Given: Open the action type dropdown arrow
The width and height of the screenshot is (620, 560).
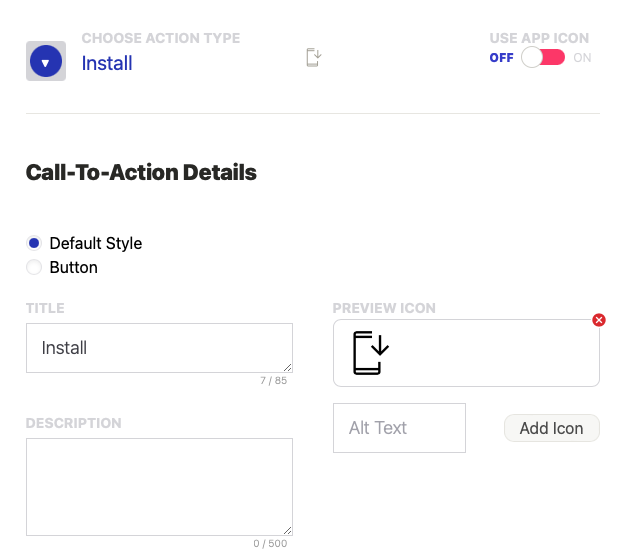Looking at the screenshot, I should [45, 61].
